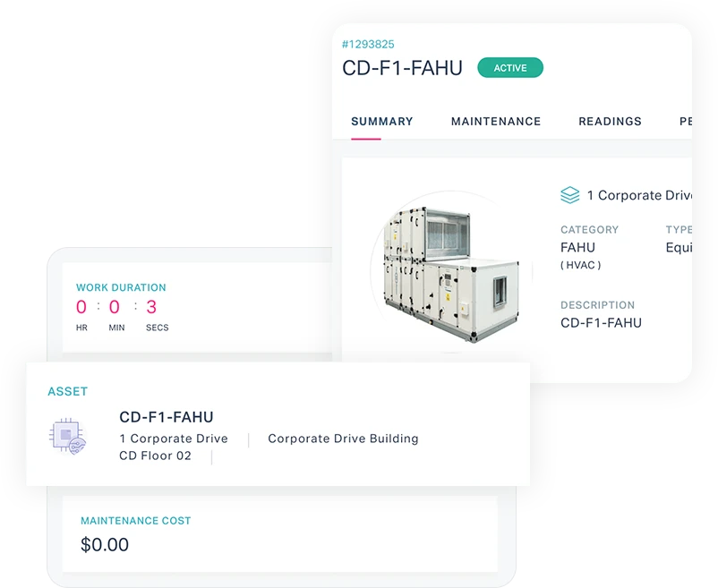Click the description value CD-F1-FAHU

coord(601,323)
